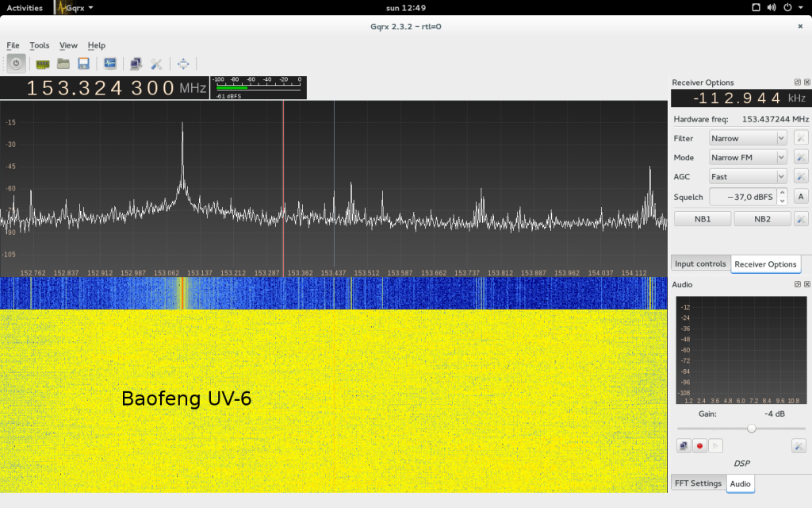Click the 153.324 300 MHz frequency display

coord(104,87)
